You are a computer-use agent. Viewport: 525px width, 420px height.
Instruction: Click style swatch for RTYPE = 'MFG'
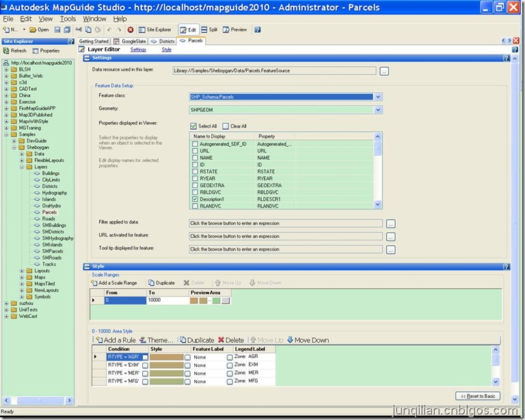pos(166,381)
